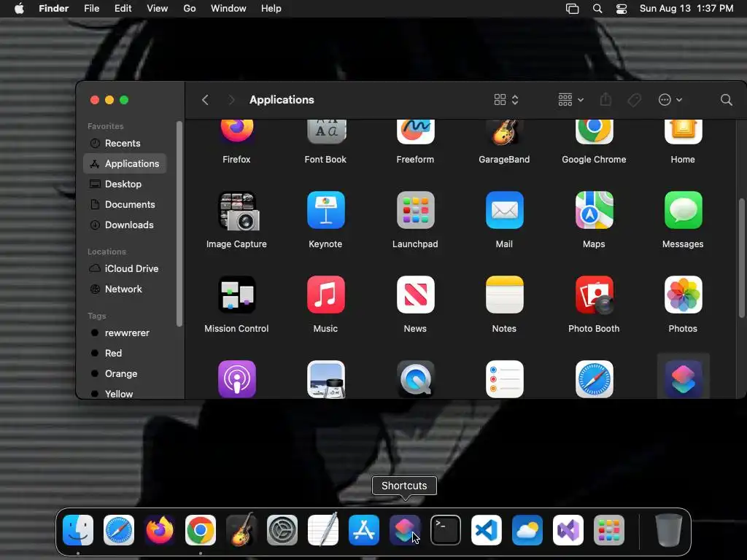Select the Reminders app icon
This screenshot has height=560, width=747.
pos(504,379)
